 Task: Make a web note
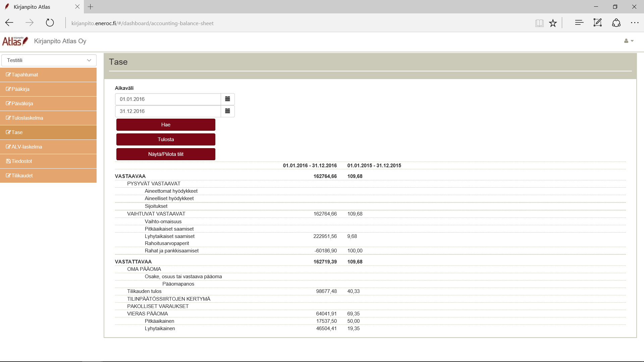tap(598, 23)
